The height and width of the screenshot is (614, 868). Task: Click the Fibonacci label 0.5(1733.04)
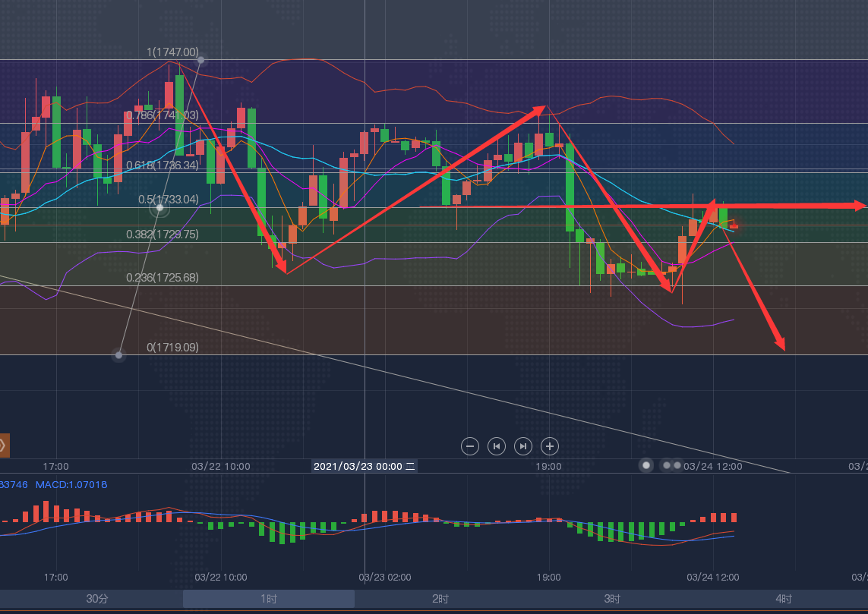(x=169, y=199)
